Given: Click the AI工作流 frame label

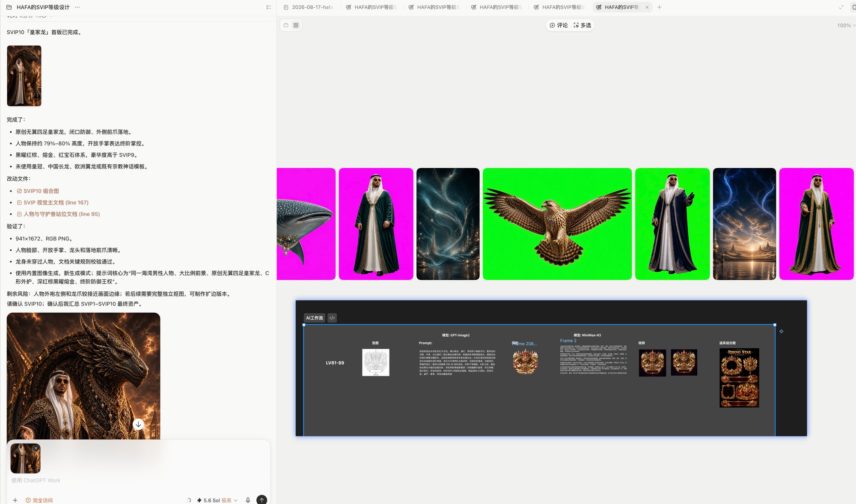Looking at the screenshot, I should pos(315,318).
